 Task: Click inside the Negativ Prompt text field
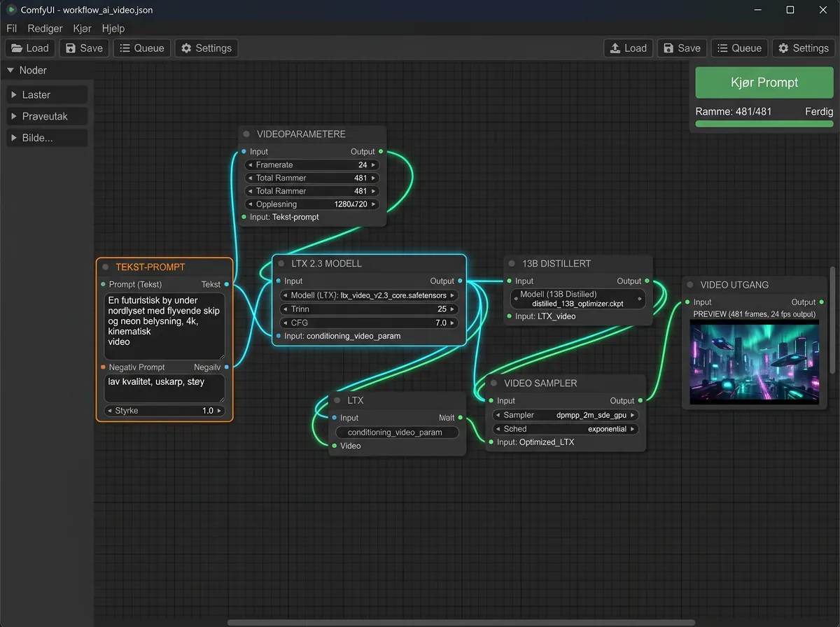point(164,388)
